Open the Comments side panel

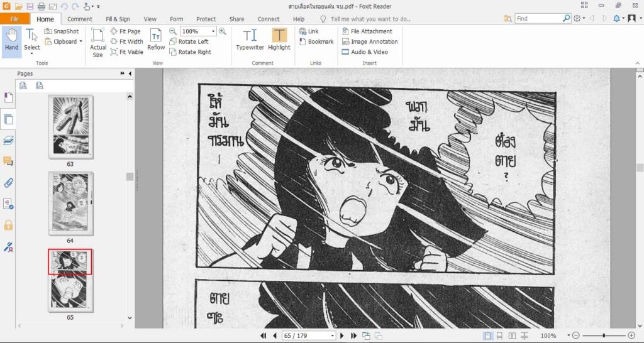pyautogui.click(x=8, y=161)
